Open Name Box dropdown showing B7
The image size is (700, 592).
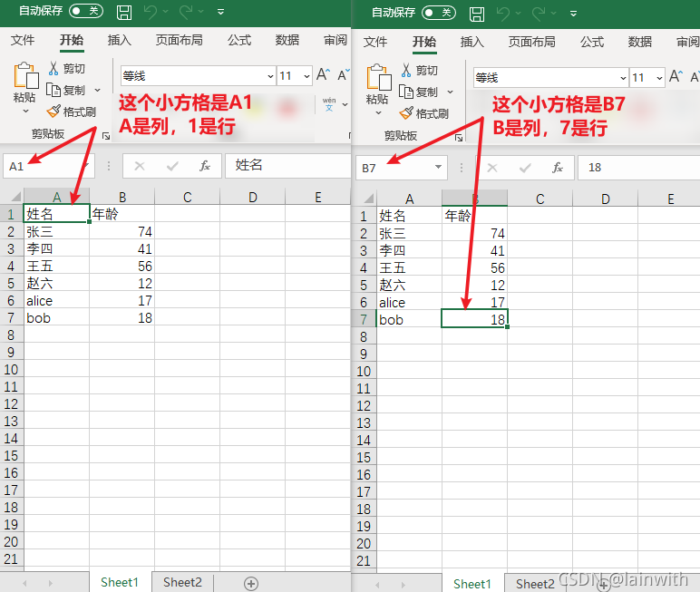click(x=438, y=168)
